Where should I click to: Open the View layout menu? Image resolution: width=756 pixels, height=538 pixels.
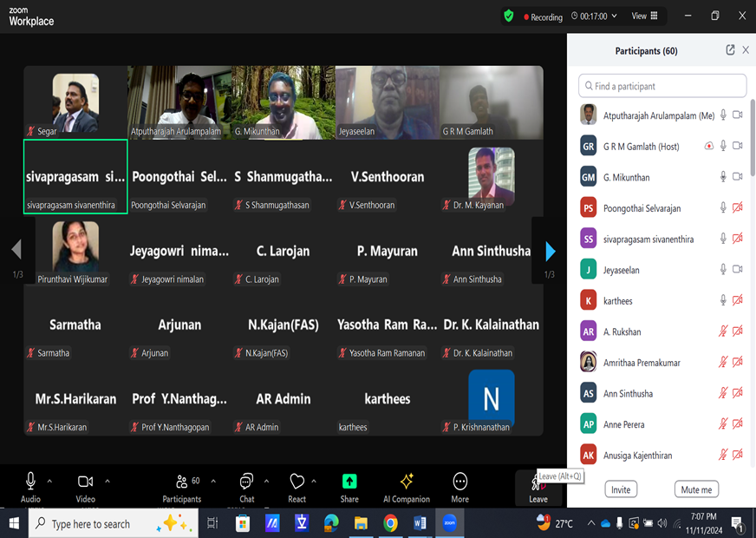(644, 16)
